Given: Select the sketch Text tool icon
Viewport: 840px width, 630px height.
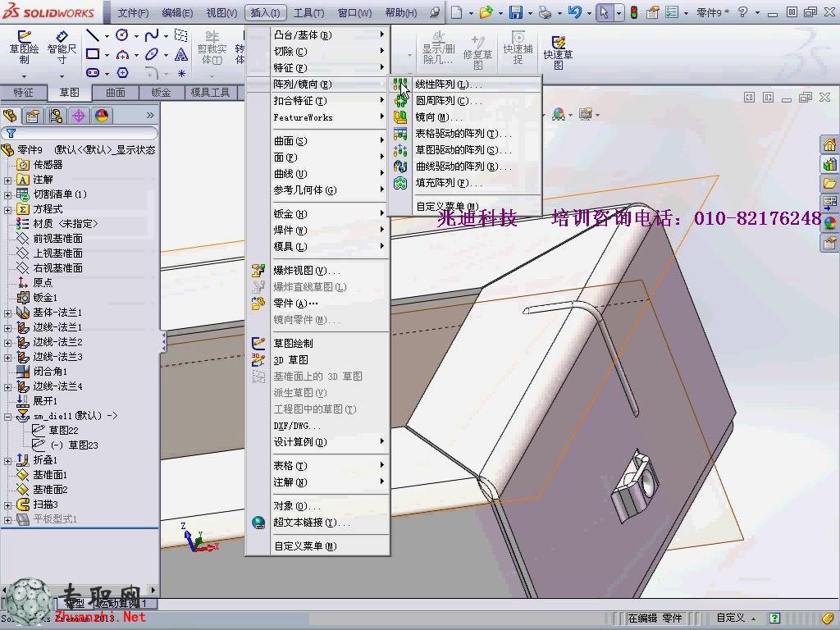Looking at the screenshot, I should point(181,54).
